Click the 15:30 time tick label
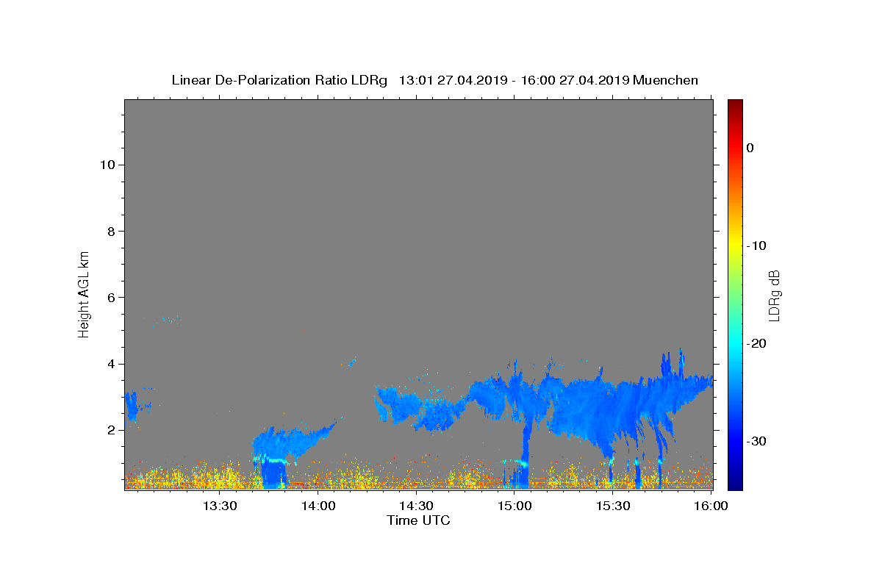 612,506
